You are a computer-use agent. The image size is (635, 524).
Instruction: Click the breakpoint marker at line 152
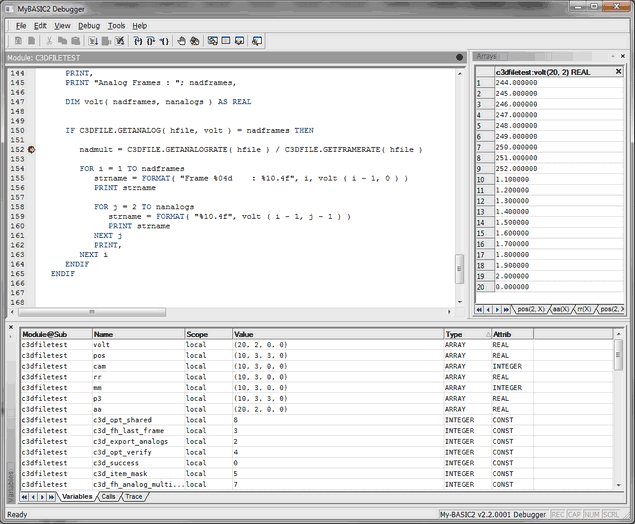pyautogui.click(x=31, y=150)
